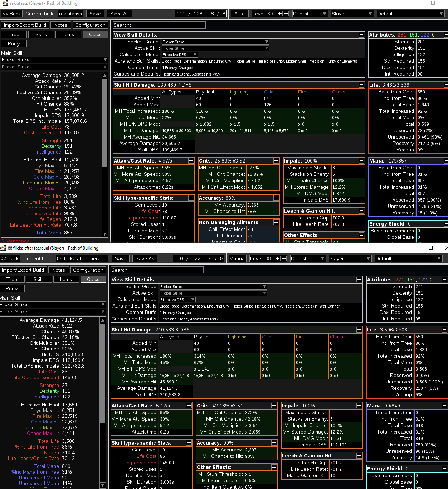Click Save As in the 88 flicka window
The image size is (448, 489).
[145, 258]
